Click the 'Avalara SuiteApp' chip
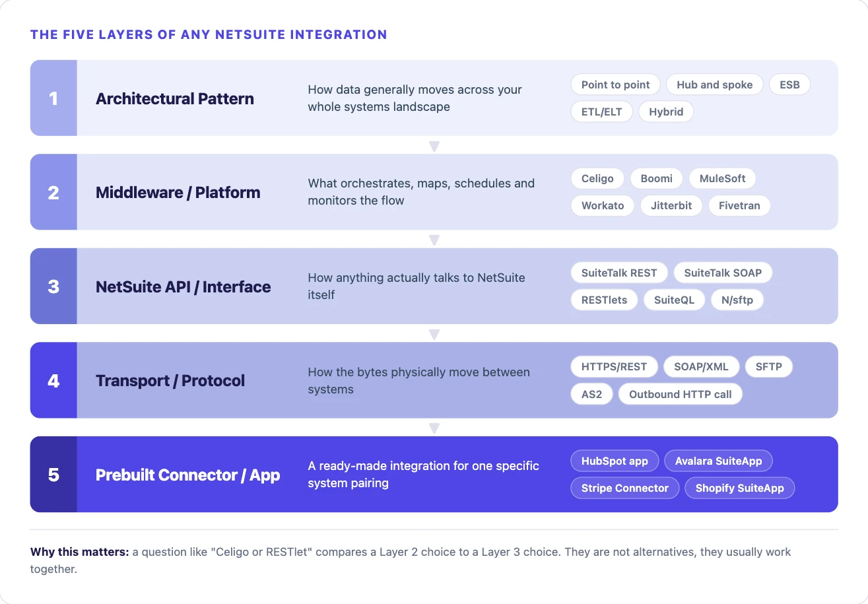This screenshot has height=604, width=868. 718,461
